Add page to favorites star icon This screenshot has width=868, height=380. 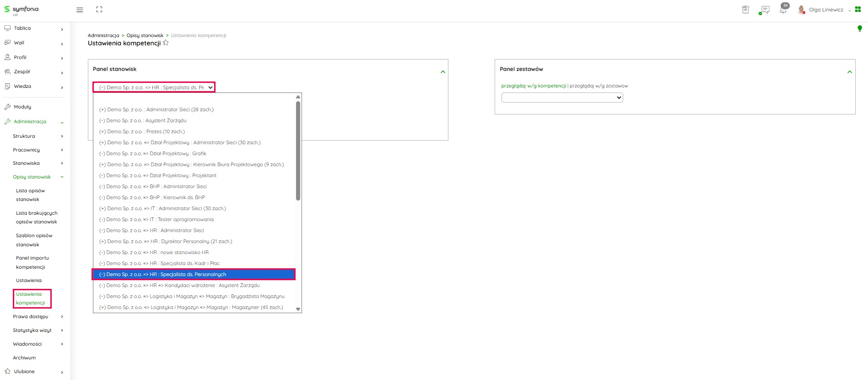(x=166, y=43)
